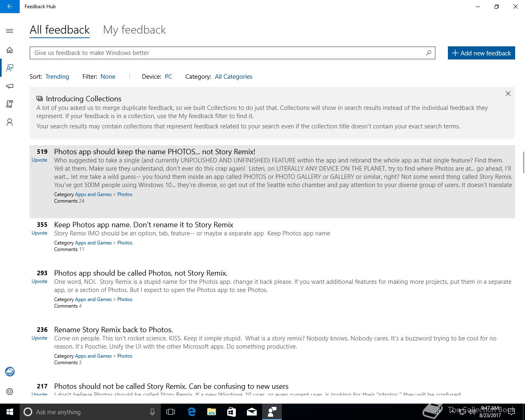This screenshot has width=525, height=420.
Task: Open the Device PC dropdown
Action: click(168, 77)
